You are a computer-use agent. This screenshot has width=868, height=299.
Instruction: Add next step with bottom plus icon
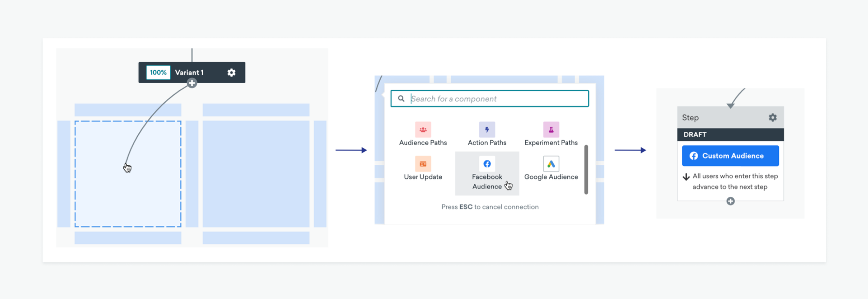(730, 201)
